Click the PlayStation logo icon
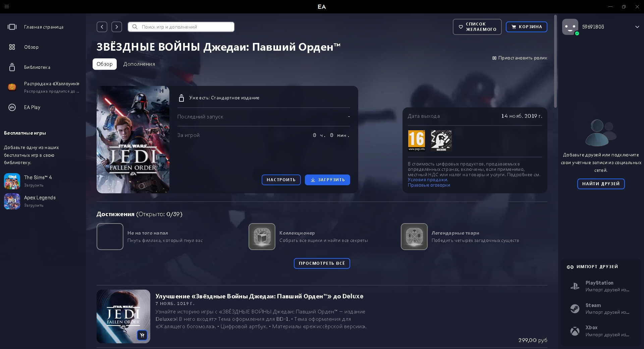This screenshot has width=644, height=349. click(575, 286)
